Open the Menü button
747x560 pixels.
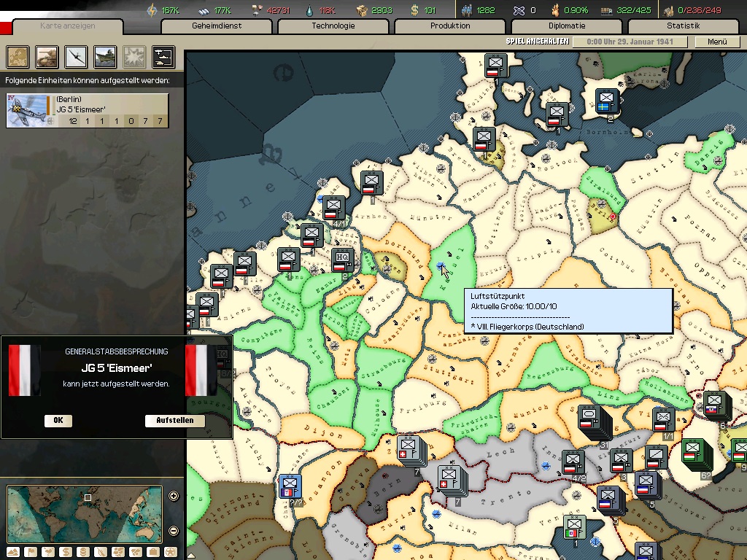pyautogui.click(x=718, y=42)
